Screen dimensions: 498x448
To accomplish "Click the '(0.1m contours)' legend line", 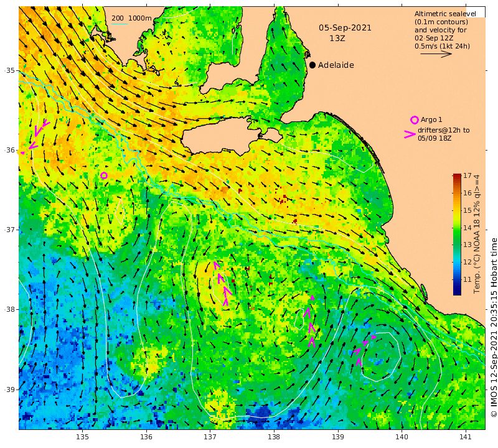I will (x=441, y=22).
